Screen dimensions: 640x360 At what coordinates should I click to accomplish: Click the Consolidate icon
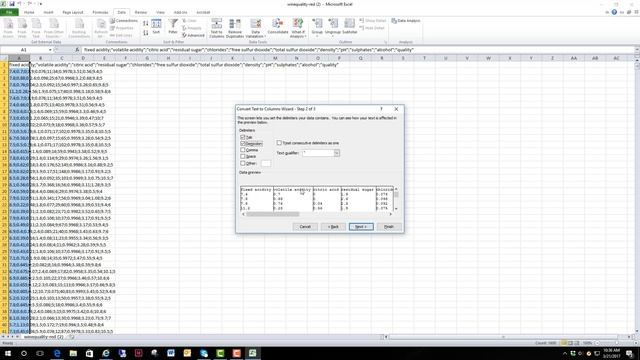278,26
